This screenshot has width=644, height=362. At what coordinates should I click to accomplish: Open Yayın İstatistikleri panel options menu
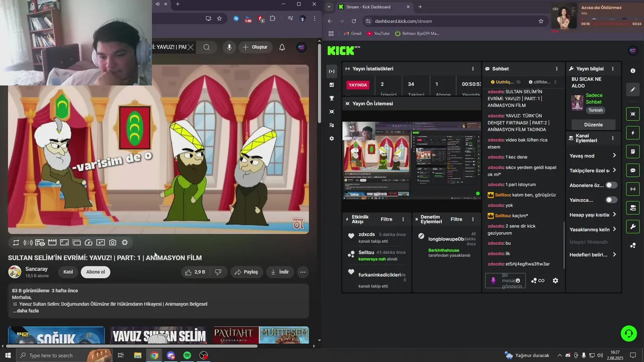pyautogui.click(x=472, y=69)
